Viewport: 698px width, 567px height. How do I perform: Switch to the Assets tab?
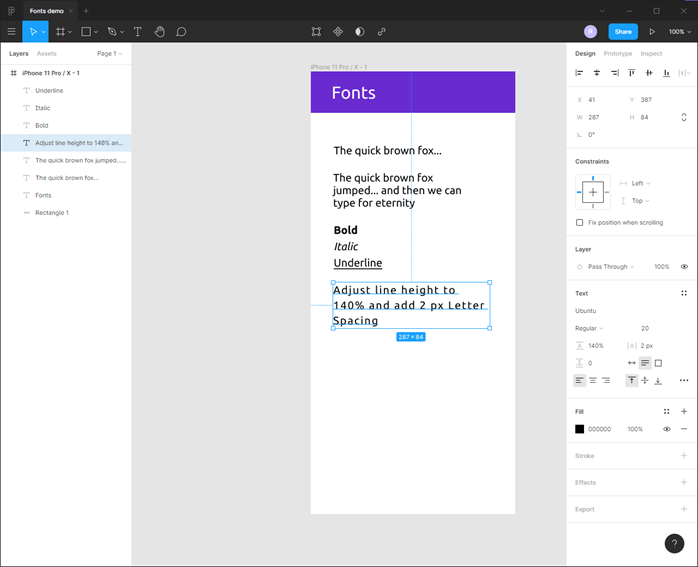[47, 53]
